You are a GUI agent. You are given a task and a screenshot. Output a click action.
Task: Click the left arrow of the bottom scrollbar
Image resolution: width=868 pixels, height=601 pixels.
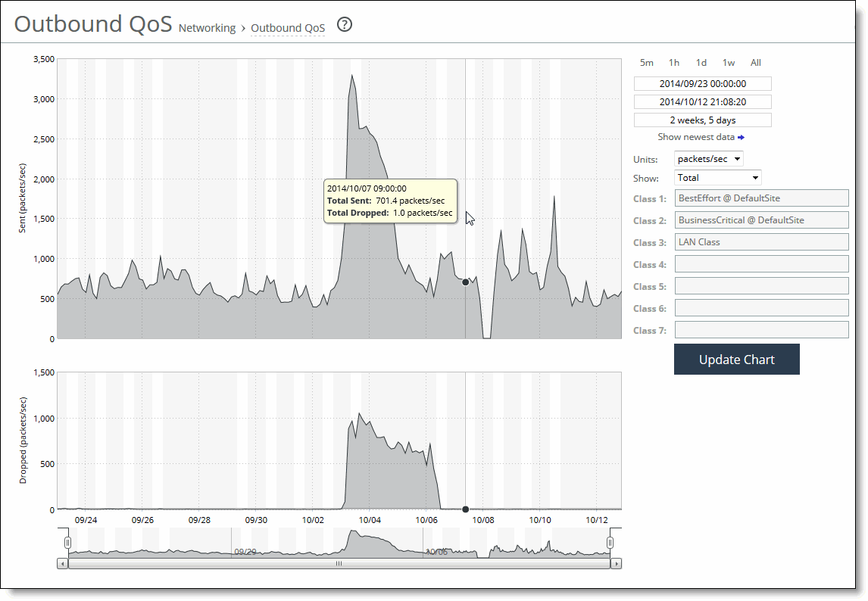61,563
